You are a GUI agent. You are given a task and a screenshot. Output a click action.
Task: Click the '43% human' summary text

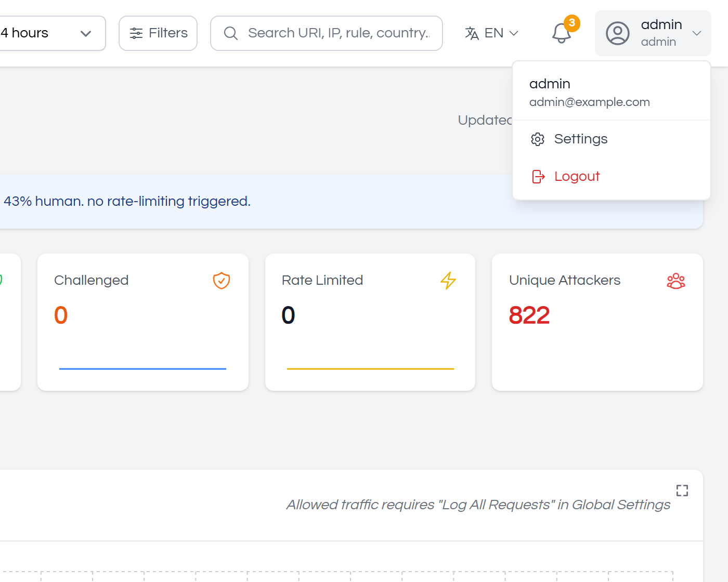[127, 201]
